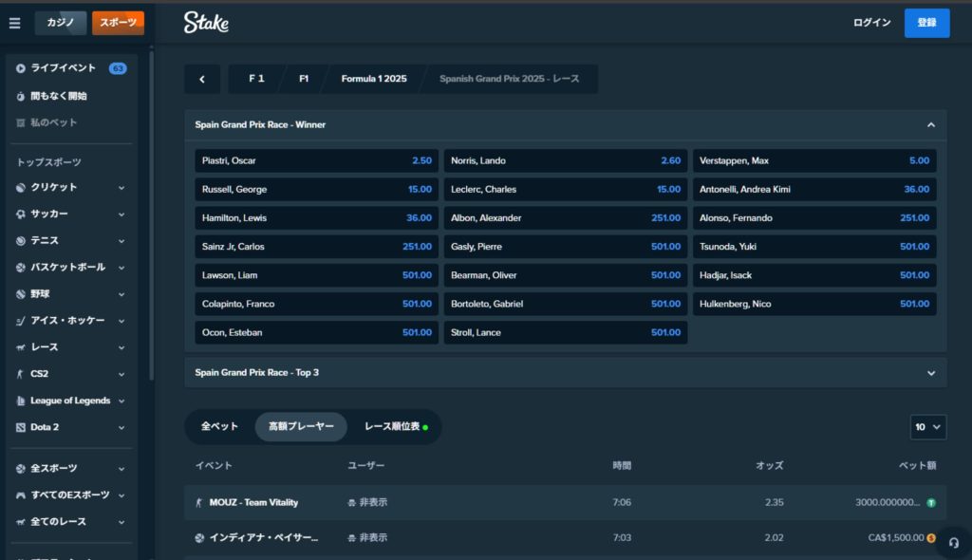Click the green Tether coin icon
972x560 pixels.
pos(931,503)
